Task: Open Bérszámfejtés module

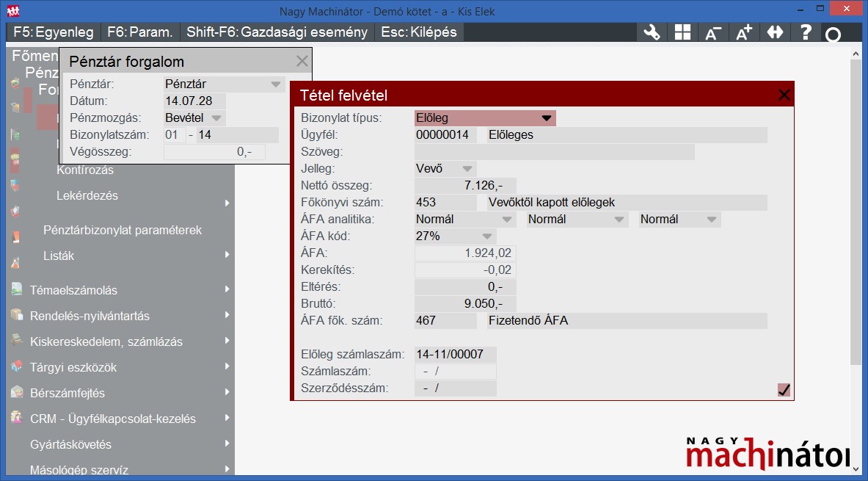Action: [x=68, y=393]
